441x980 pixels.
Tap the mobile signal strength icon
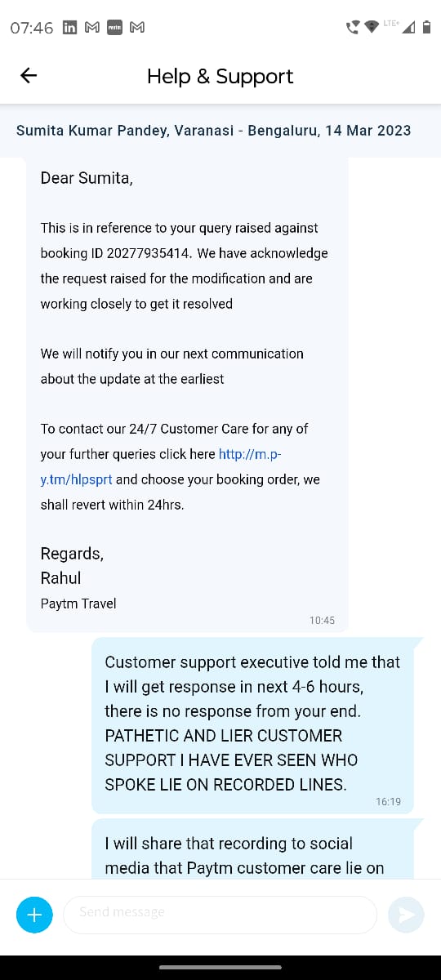409,27
